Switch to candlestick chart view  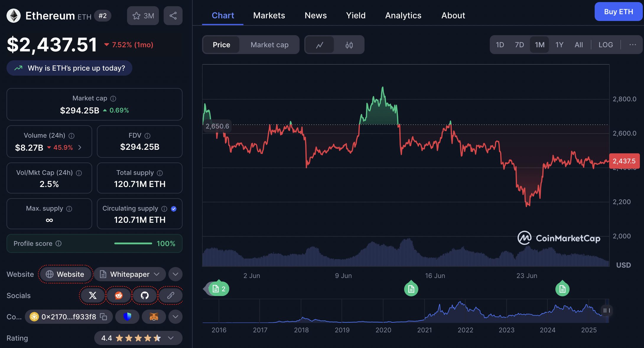(x=349, y=45)
